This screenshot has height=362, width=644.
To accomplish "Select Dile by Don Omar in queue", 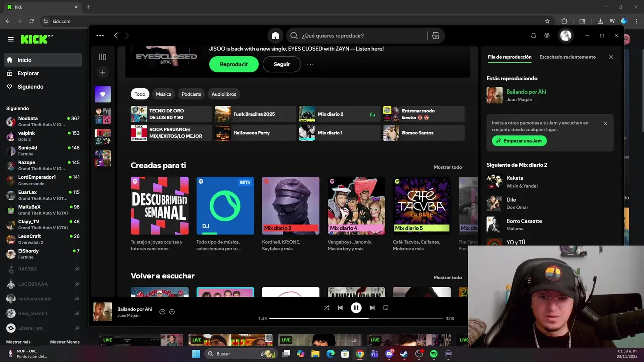I will click(x=550, y=203).
